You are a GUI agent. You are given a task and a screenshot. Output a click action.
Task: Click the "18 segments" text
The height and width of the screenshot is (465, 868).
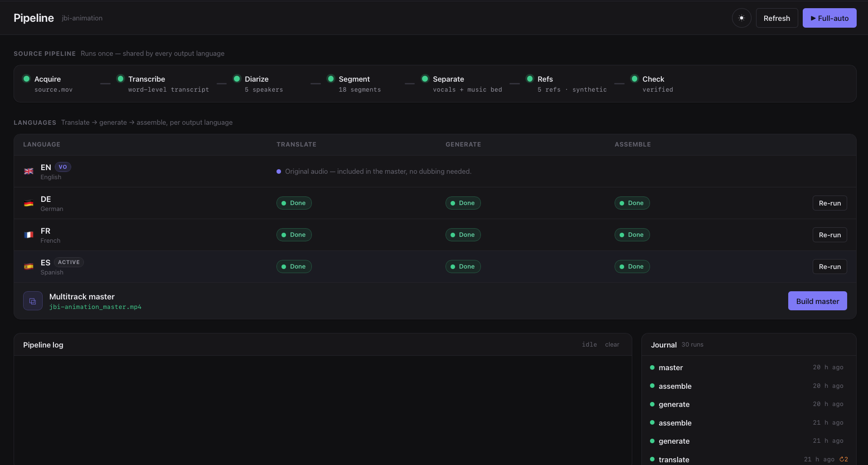(x=359, y=90)
